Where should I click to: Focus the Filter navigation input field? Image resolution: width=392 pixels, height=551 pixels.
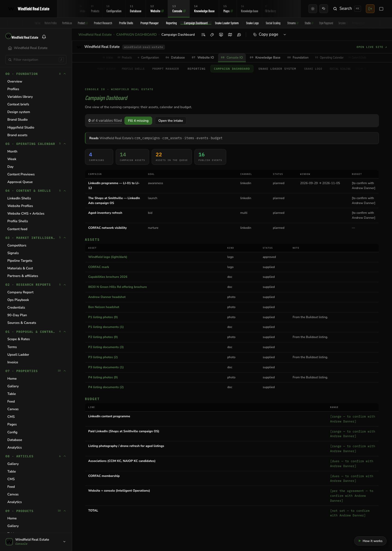click(36, 60)
